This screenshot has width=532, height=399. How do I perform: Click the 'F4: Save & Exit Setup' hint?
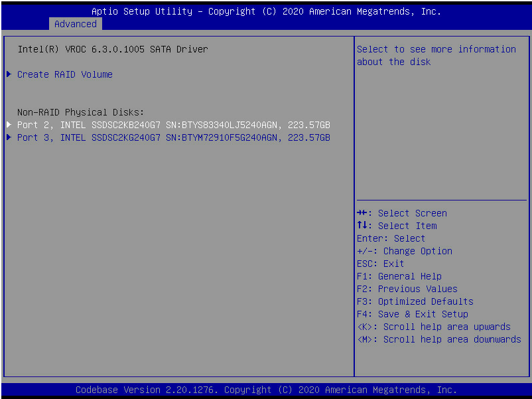[x=413, y=314]
